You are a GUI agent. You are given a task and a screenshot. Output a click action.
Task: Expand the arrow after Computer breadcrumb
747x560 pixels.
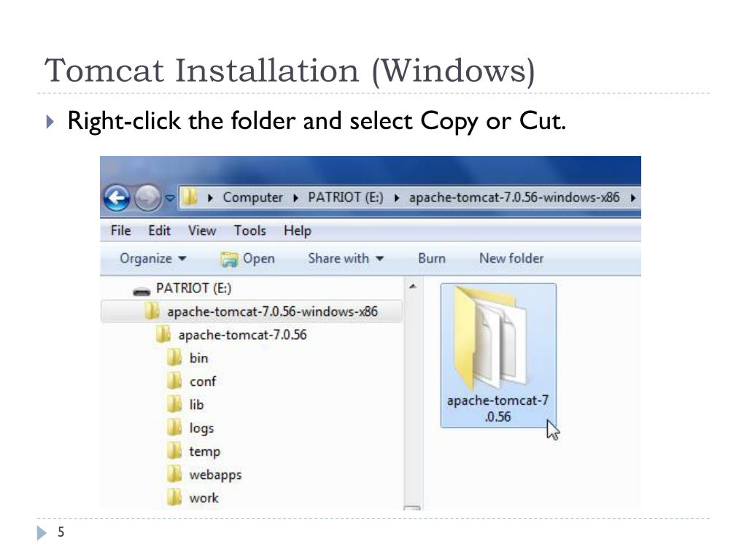coord(295,198)
